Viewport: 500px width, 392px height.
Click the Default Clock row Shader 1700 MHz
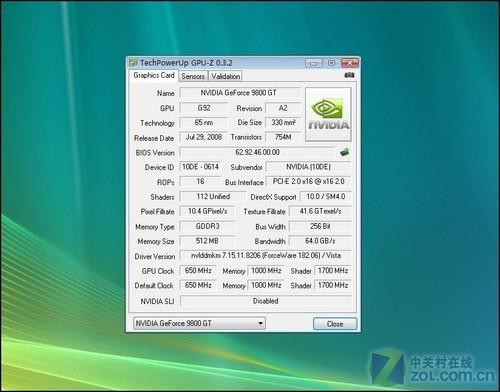point(333,285)
